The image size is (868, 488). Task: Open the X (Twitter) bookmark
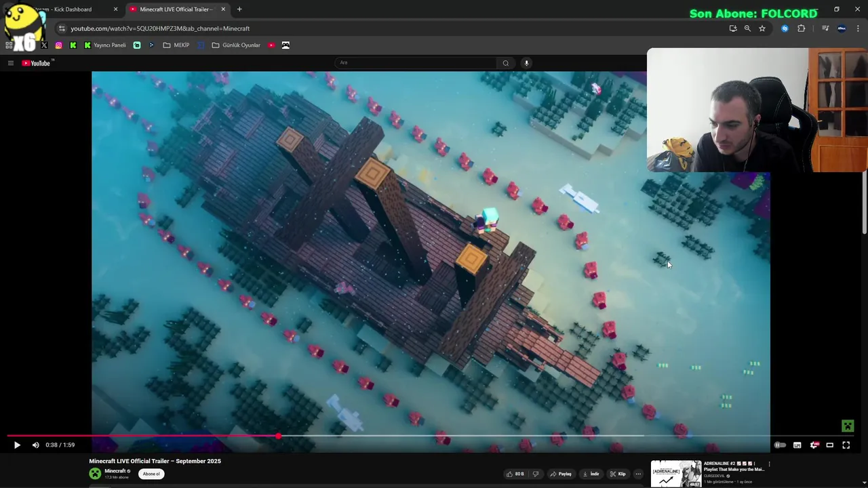[x=44, y=45]
